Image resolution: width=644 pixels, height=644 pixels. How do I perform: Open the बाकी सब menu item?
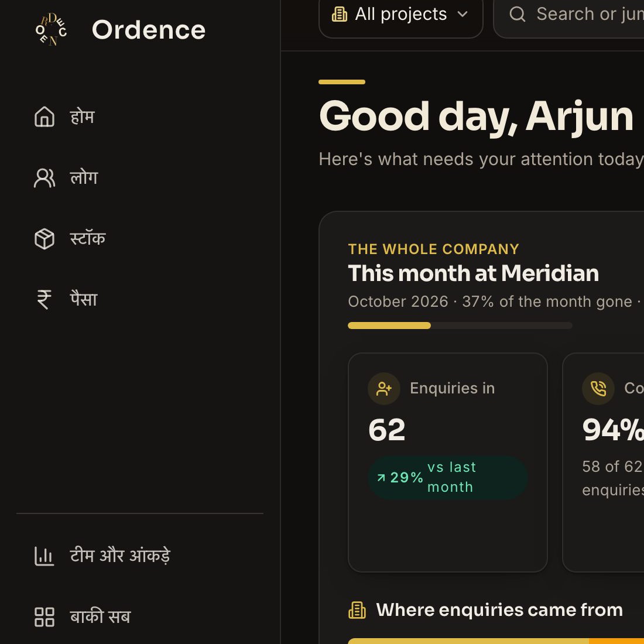coord(140,617)
